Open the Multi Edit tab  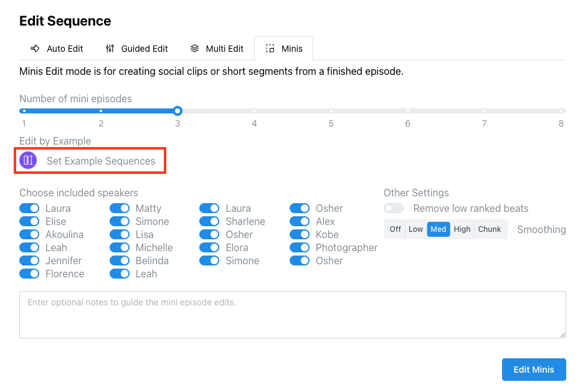217,49
